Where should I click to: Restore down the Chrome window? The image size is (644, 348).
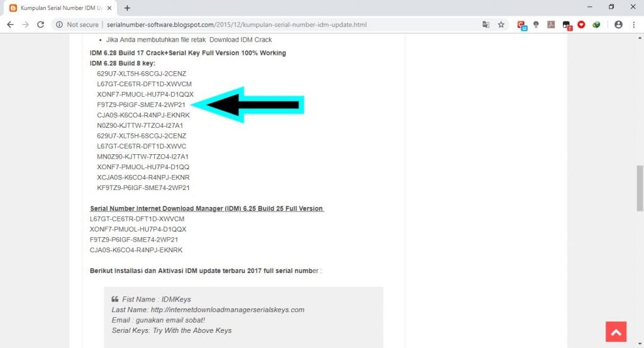pyautogui.click(x=611, y=7)
